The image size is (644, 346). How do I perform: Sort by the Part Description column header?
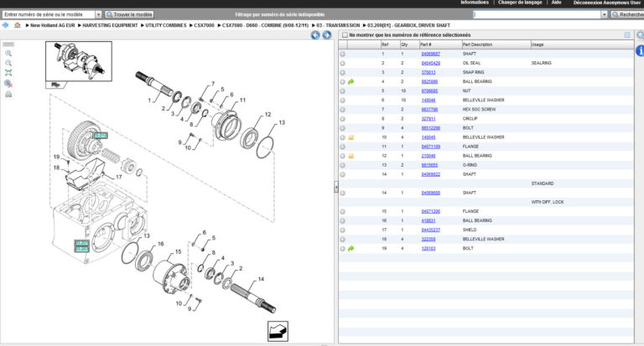pos(496,44)
